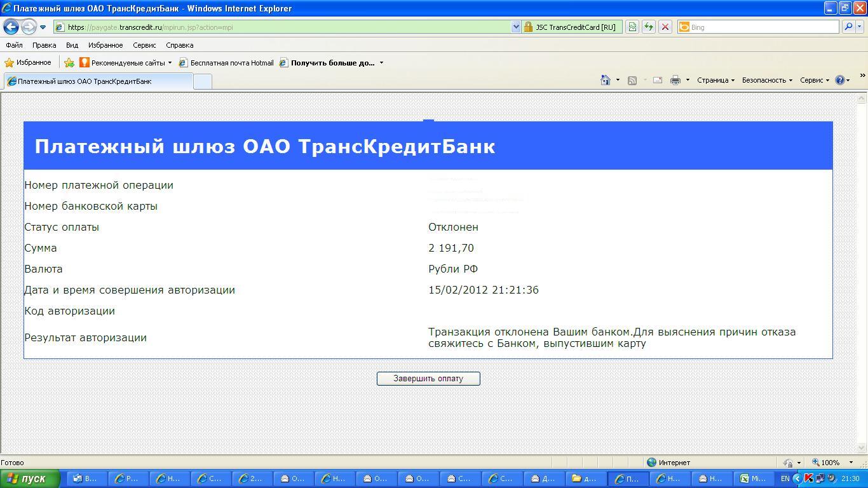Click the Stop loading red X icon

click(665, 27)
